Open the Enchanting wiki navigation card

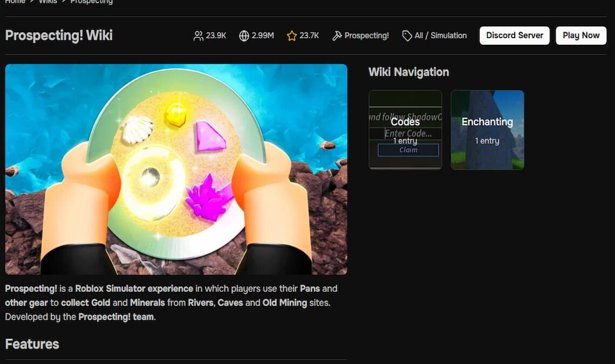(x=487, y=130)
